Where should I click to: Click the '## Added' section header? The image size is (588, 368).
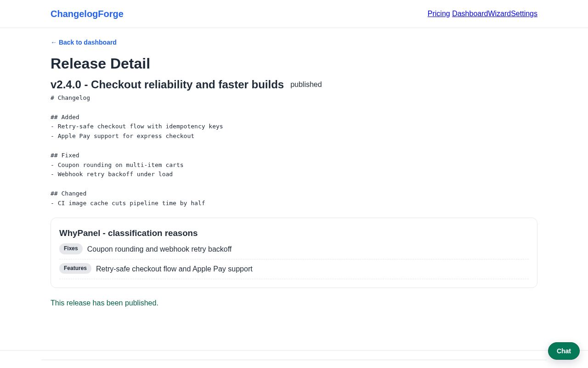pos(65,117)
